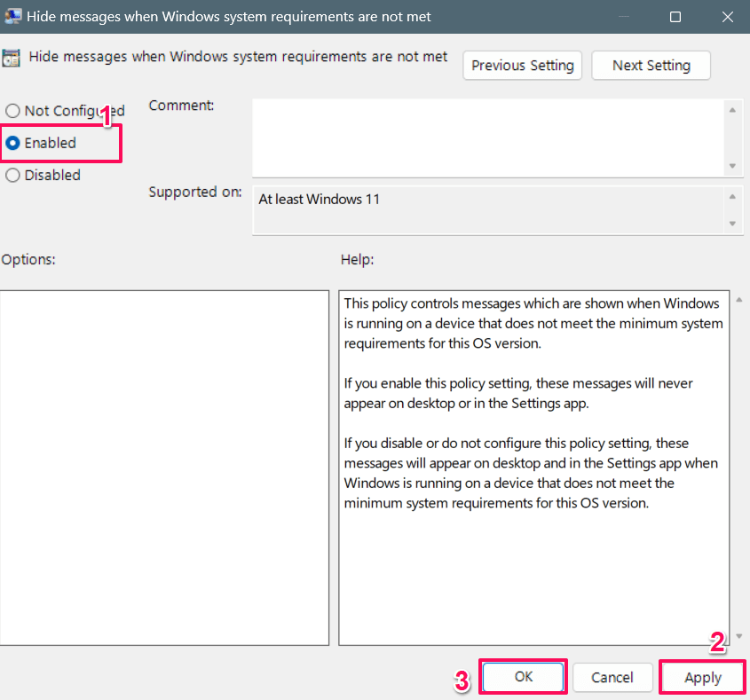This screenshot has height=700, width=750.
Task: Apply the policy setting
Action: 703,678
